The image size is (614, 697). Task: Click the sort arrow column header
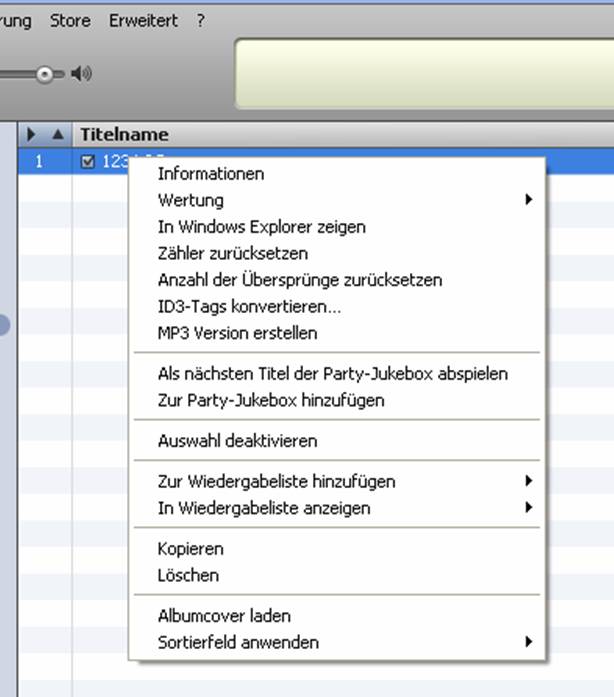[57, 135]
